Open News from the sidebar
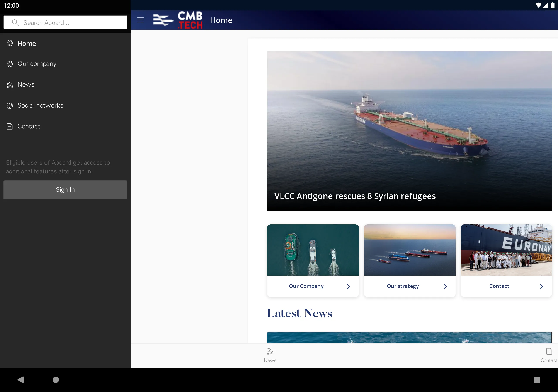This screenshot has width=558, height=392. (65, 84)
